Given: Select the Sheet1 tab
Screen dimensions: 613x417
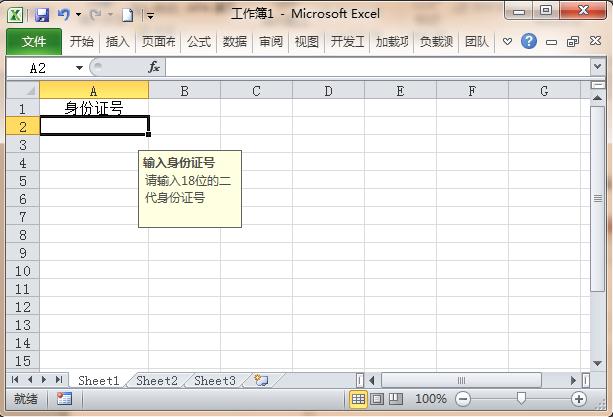Looking at the screenshot, I should (99, 380).
